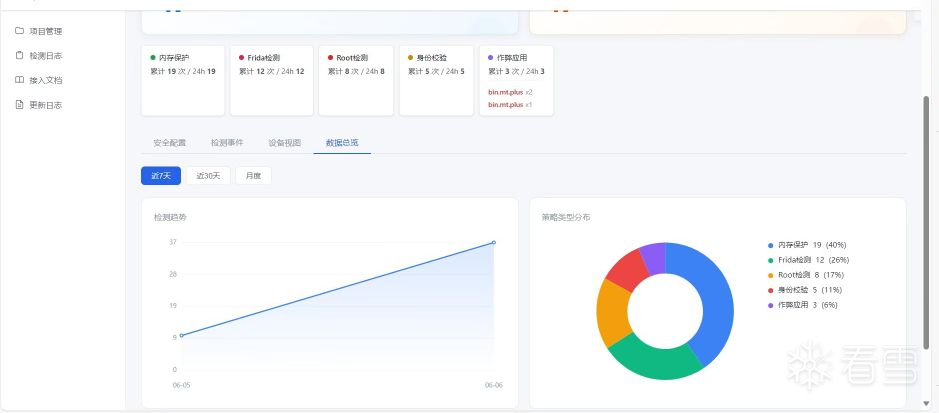Click the orange donut chart segment
The image size is (939, 413).
(612, 311)
